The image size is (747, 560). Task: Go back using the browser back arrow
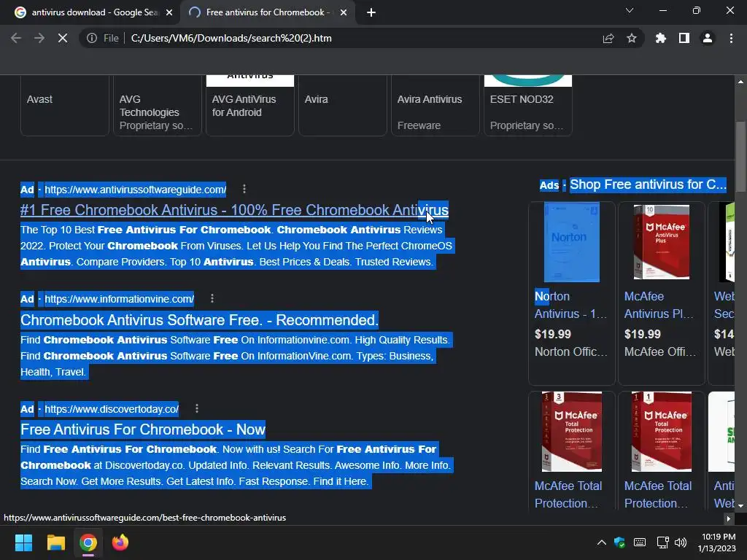16,38
